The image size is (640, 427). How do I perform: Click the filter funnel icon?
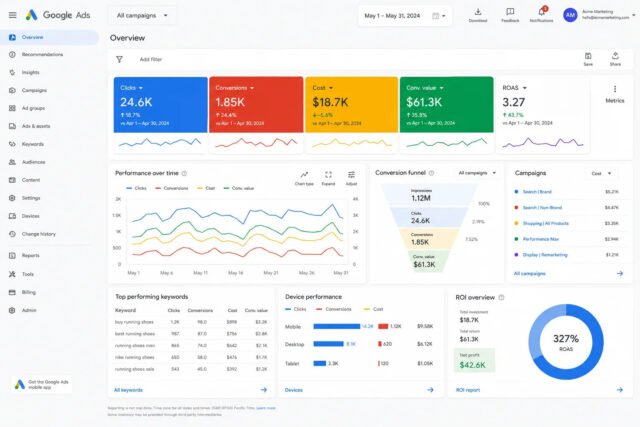click(119, 60)
